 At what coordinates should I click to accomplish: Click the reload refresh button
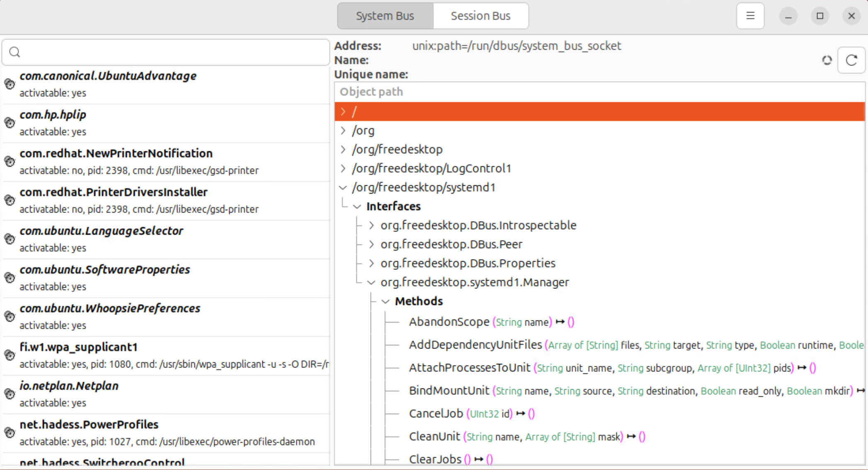[x=851, y=60]
